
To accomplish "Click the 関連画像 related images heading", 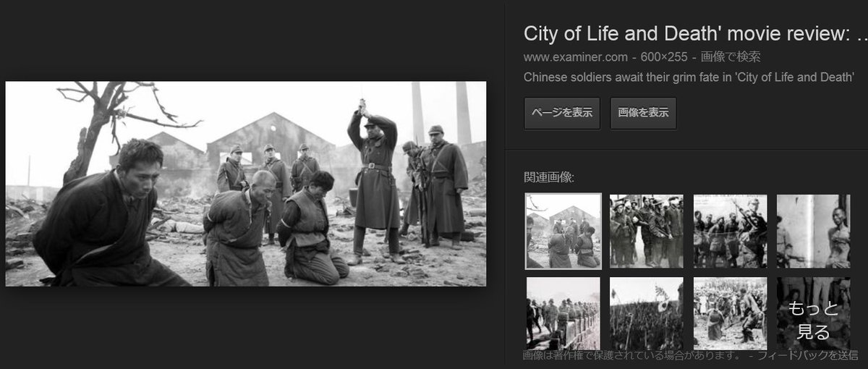I will [548, 177].
